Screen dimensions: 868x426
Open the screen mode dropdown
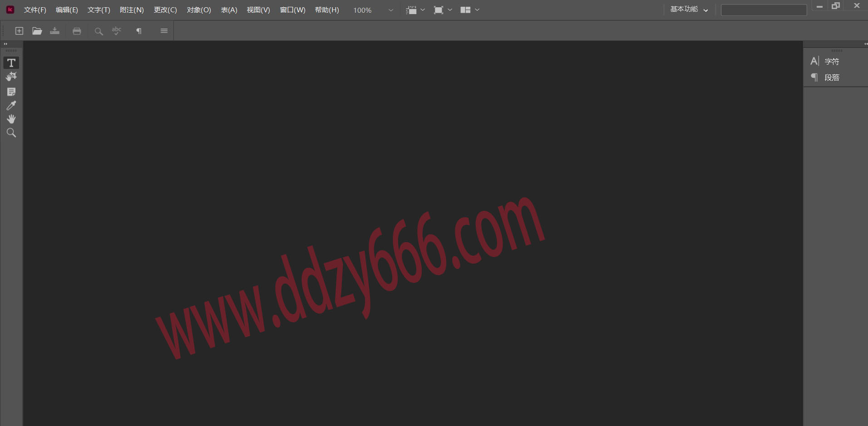pyautogui.click(x=443, y=10)
